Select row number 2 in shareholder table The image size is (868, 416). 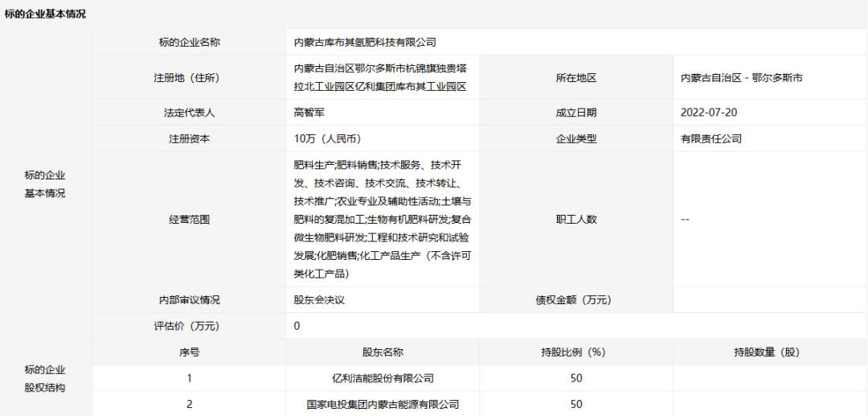pos(190,405)
